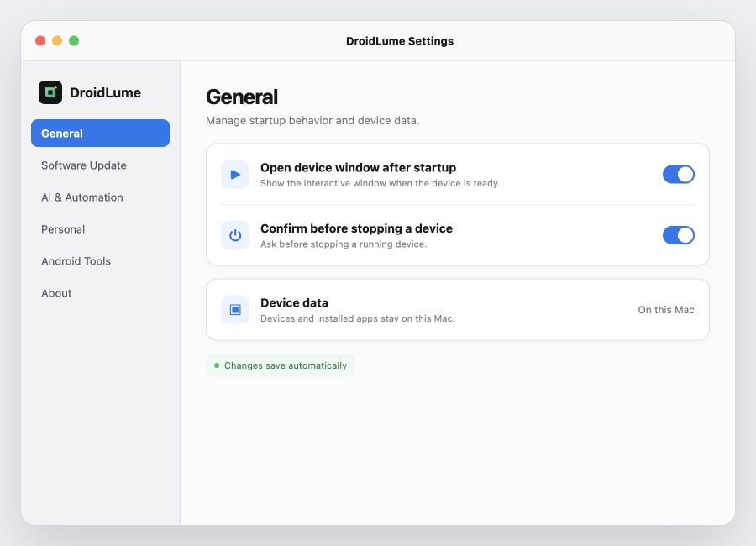Click the power icon beside Confirm before stopping
This screenshot has height=546, width=756.
235,235
